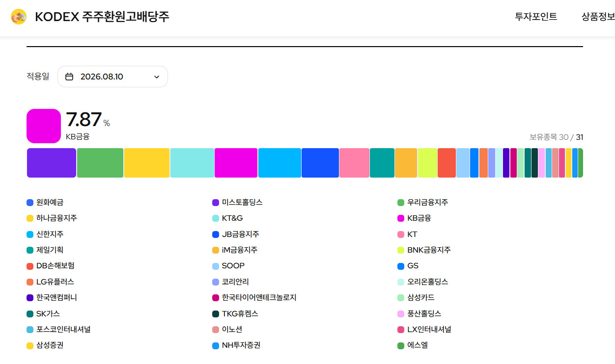Image resolution: width=615 pixels, height=364 pixels.
Task: Select the sky-blue 신한지주 bar segment
Action: pyautogui.click(x=280, y=163)
